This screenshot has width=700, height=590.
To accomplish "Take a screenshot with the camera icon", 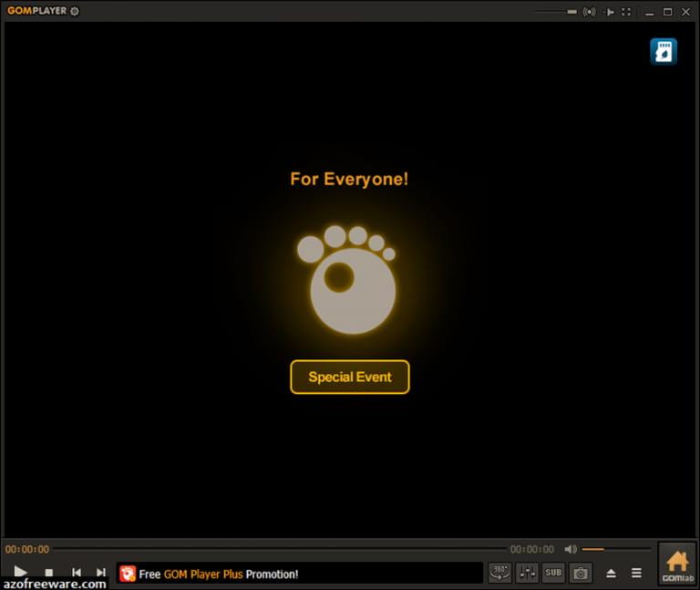I will coord(581,573).
